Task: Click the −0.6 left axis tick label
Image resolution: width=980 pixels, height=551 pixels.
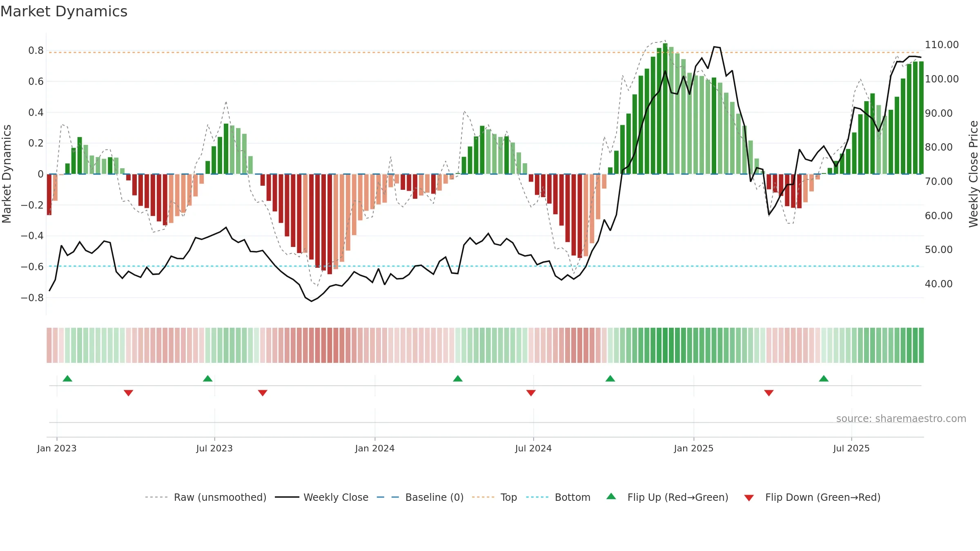Action: pyautogui.click(x=32, y=267)
